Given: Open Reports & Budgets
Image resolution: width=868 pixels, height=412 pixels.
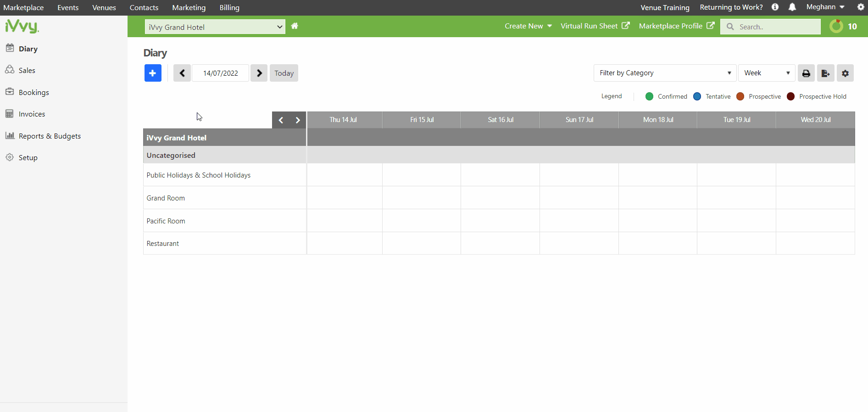Looking at the screenshot, I should click(50, 136).
